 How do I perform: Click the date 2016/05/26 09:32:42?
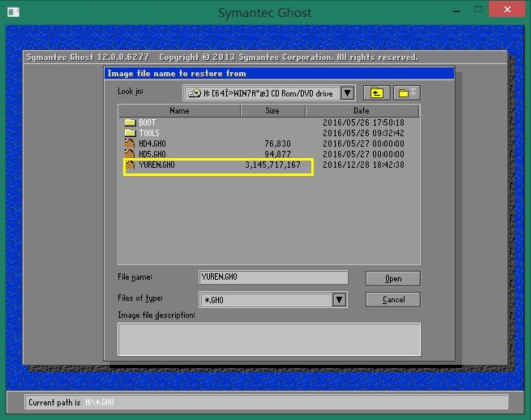(x=363, y=133)
